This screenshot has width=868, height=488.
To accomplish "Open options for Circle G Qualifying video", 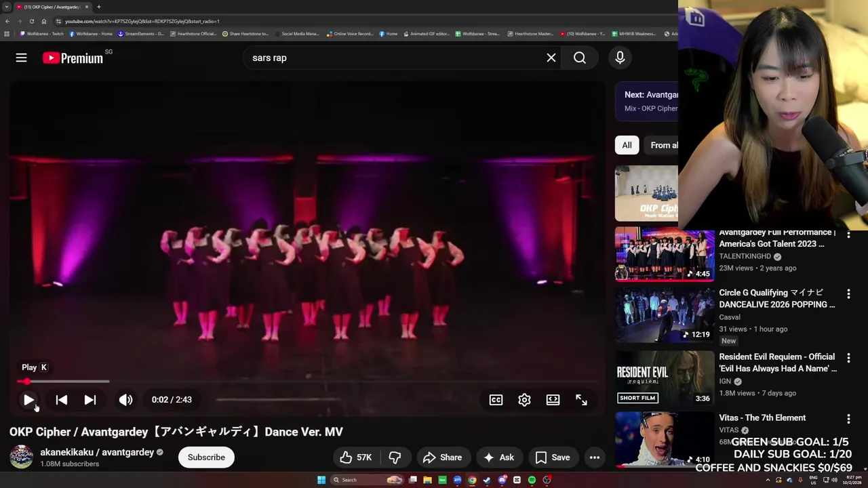I will tap(848, 293).
